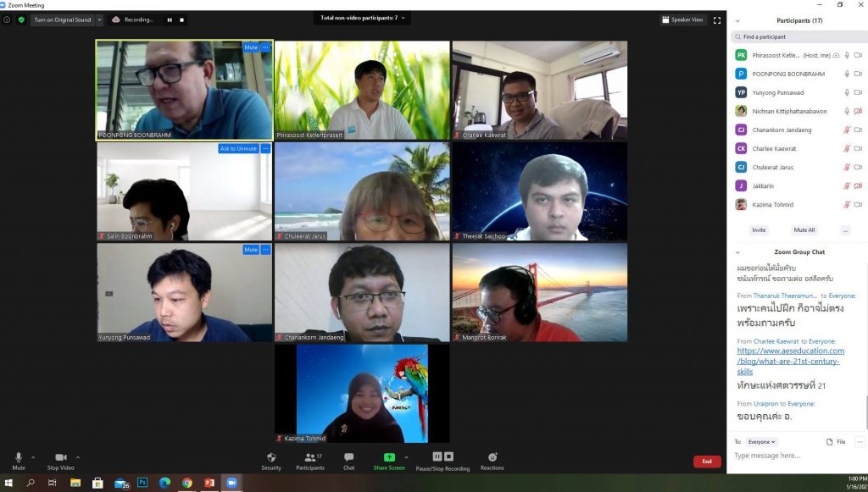Click the green Share Screen icon
This screenshot has width=868, height=492.
click(389, 457)
